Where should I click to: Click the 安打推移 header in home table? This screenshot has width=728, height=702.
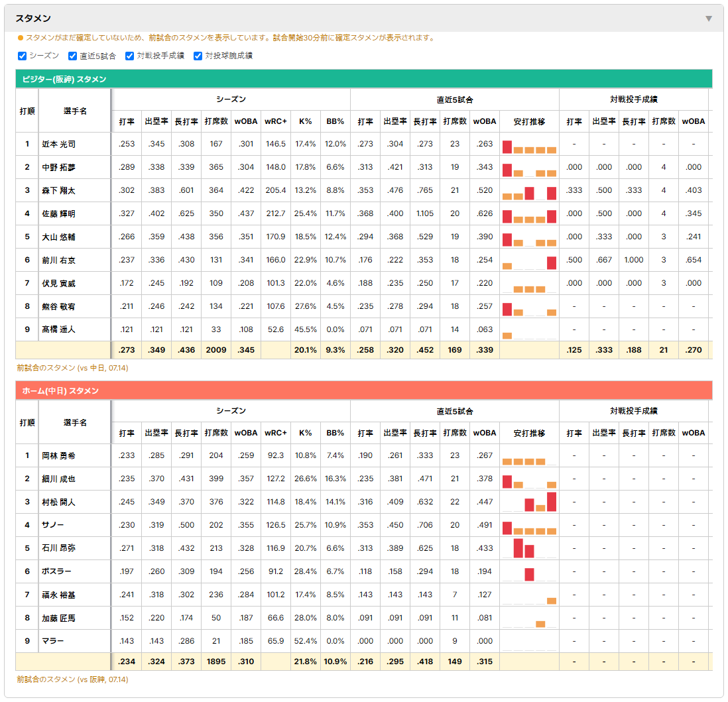529,433
